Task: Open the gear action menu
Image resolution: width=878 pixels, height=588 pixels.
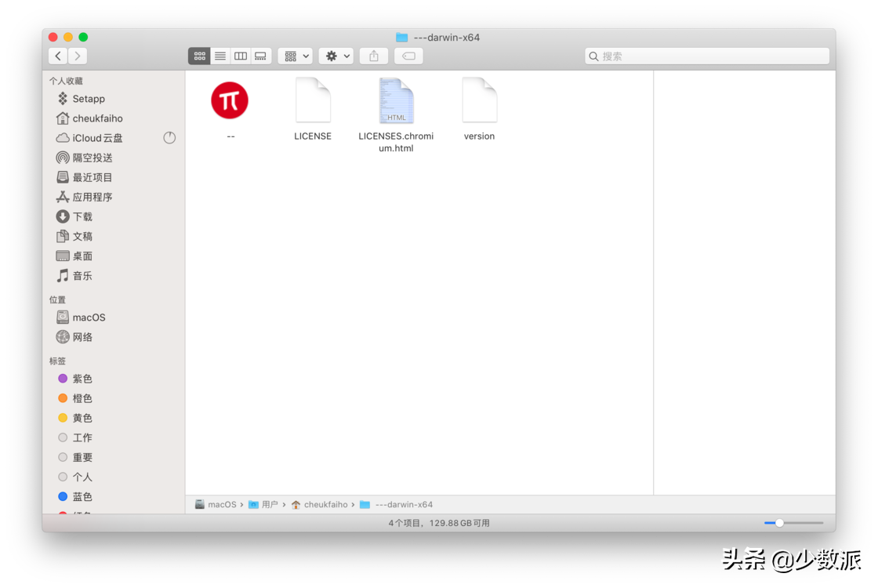Action: click(336, 56)
